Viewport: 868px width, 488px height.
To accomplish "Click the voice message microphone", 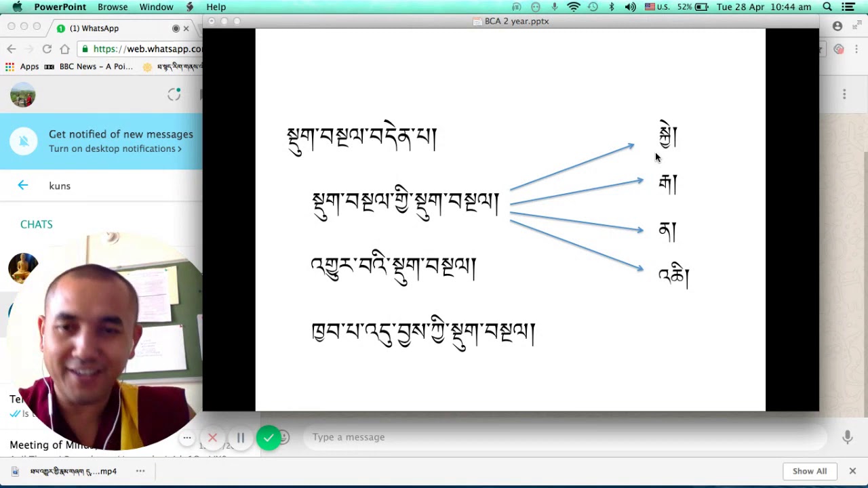I will (x=847, y=437).
